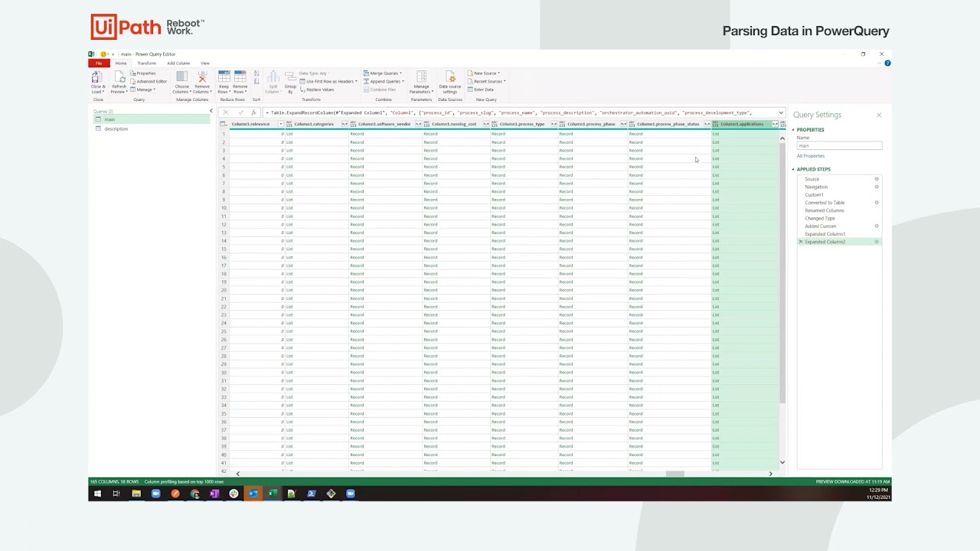Open the Manage dropdown in the Query group
Image resolution: width=980 pixels, height=551 pixels.
coord(144,90)
